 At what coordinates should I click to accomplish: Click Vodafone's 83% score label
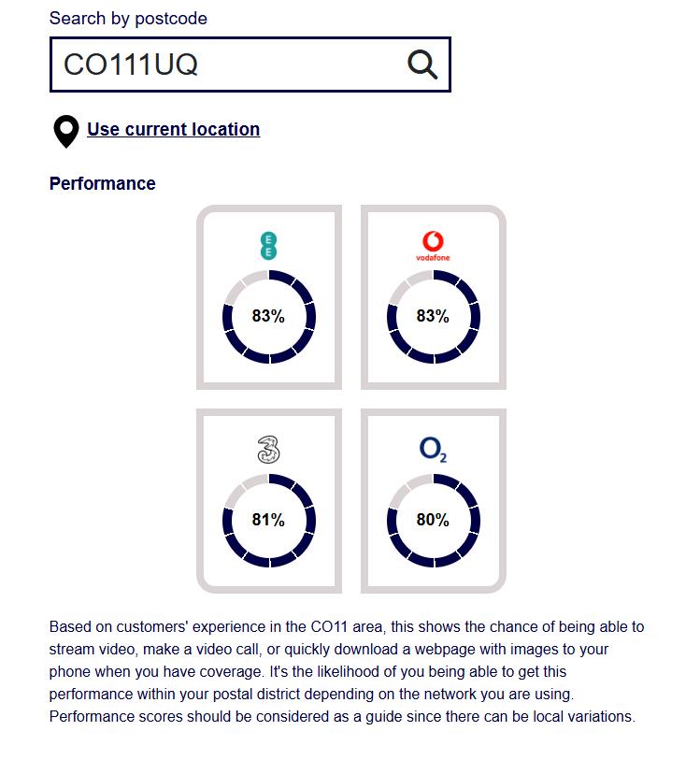(x=433, y=316)
